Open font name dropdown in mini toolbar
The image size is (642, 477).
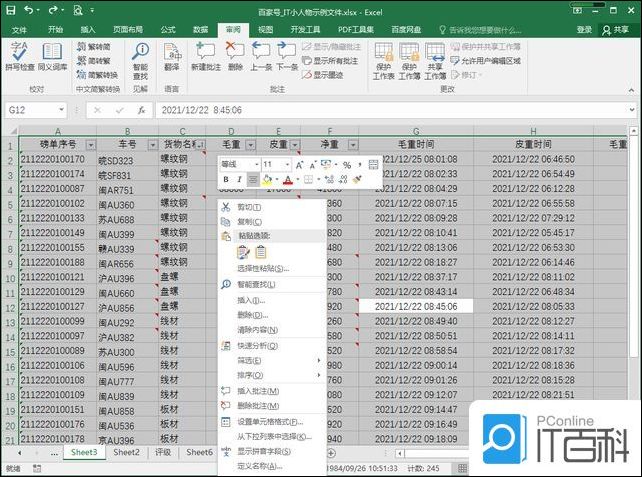click(x=257, y=165)
